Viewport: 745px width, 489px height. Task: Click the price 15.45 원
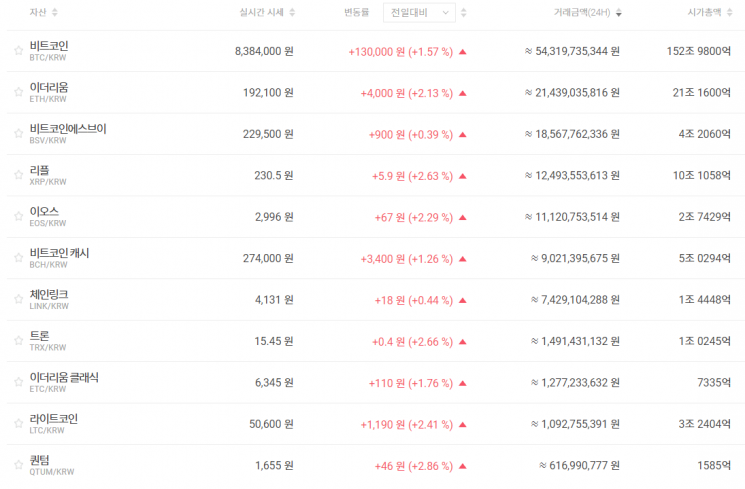pos(274,341)
